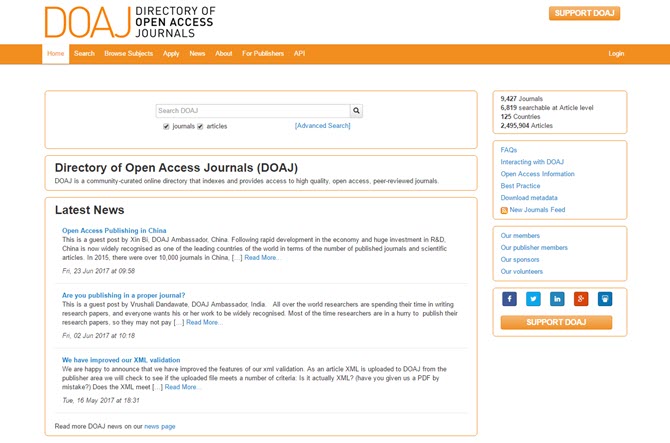Image resolution: width=670 pixels, height=443 pixels.
Task: Open Browse Subjects in the navigation bar
Action: (x=128, y=54)
